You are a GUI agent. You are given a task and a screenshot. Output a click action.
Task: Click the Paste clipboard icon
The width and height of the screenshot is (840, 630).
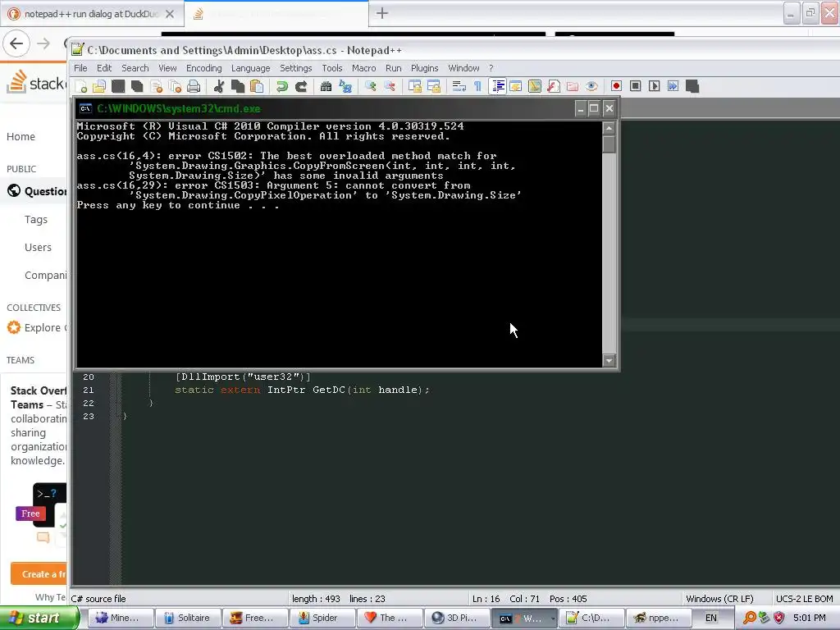tap(257, 86)
